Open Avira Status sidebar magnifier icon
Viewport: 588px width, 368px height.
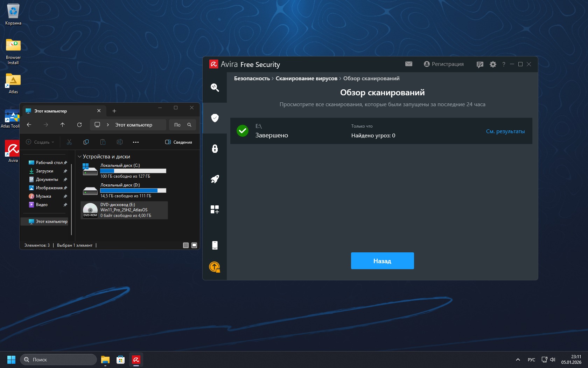point(215,88)
